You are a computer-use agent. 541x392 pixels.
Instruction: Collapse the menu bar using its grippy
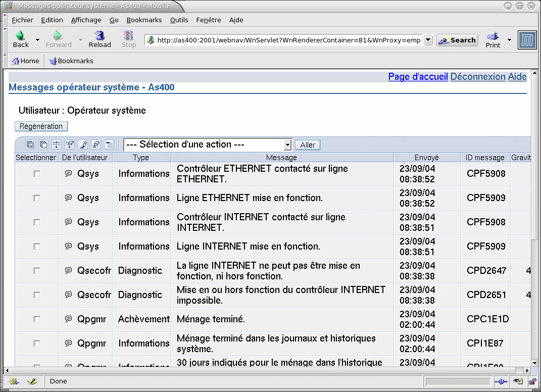[x=5, y=20]
